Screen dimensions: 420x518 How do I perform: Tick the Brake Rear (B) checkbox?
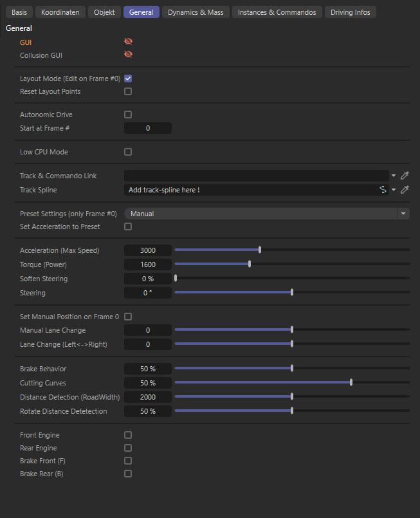click(128, 474)
